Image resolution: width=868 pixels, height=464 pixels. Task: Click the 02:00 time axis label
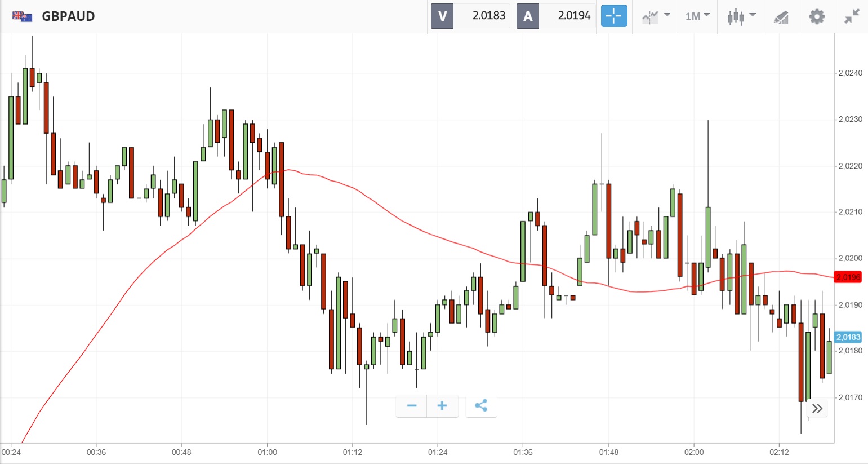pyautogui.click(x=694, y=452)
